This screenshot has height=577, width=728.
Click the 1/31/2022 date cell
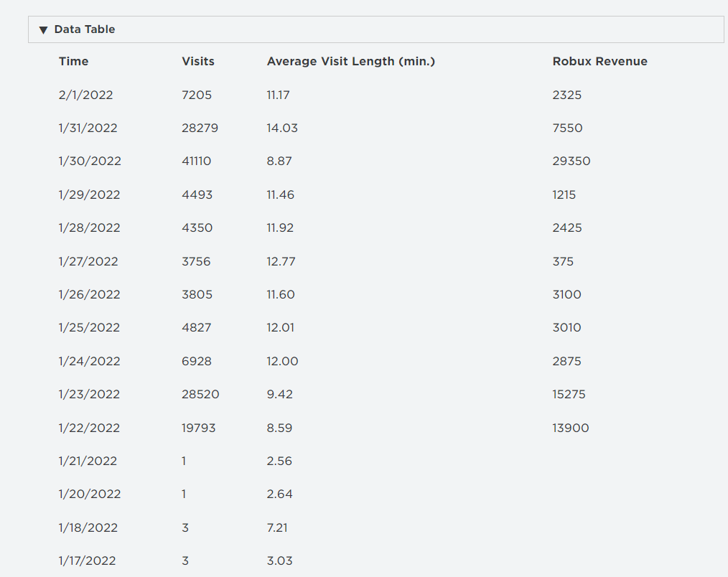[x=88, y=128]
